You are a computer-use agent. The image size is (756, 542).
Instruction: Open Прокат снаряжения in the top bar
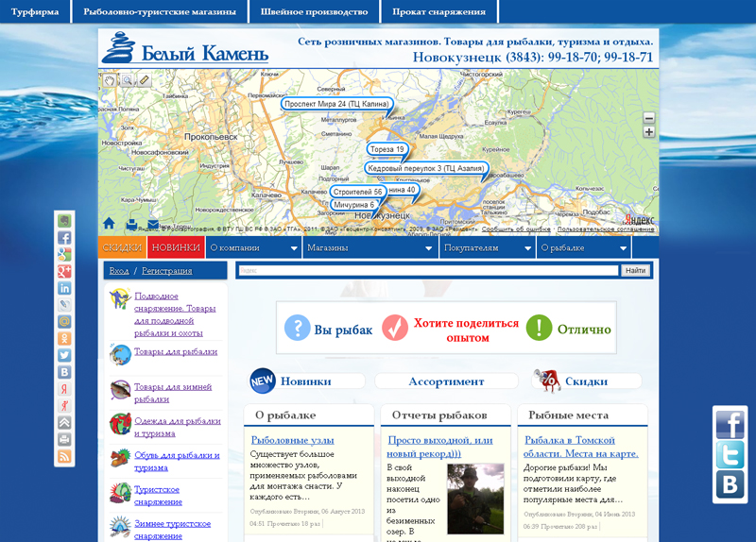(438, 11)
